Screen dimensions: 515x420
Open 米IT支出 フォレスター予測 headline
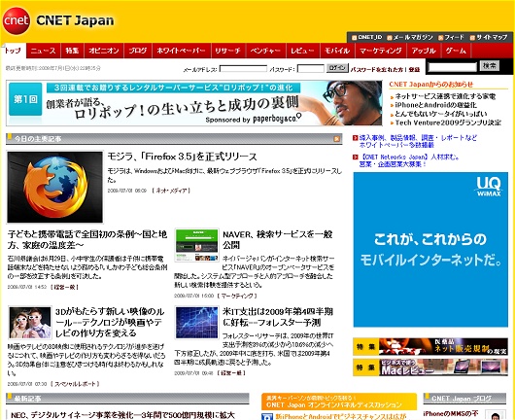(x=278, y=317)
